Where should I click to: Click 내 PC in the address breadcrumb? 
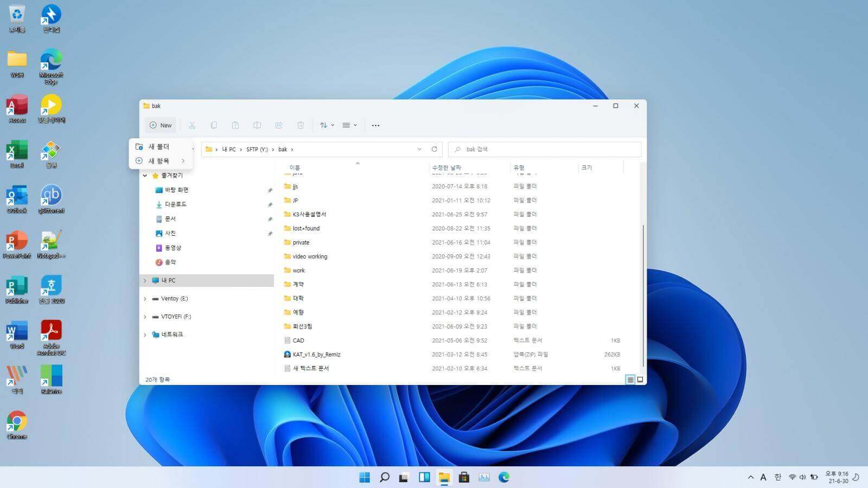229,149
